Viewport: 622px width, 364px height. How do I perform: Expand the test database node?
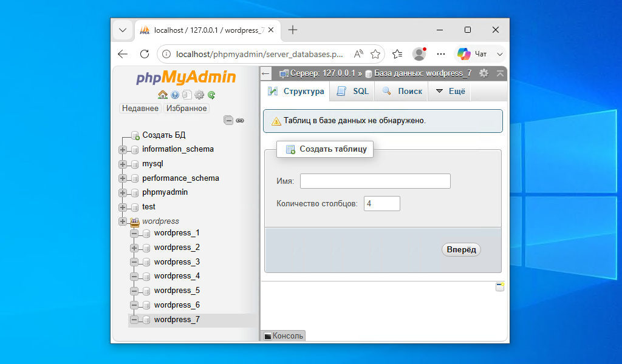click(x=123, y=207)
